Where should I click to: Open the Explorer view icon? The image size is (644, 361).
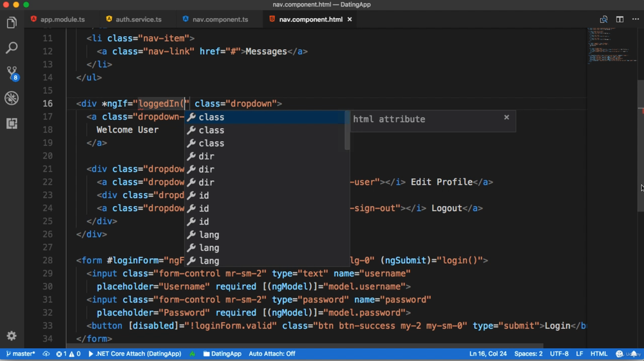pyautogui.click(x=12, y=23)
